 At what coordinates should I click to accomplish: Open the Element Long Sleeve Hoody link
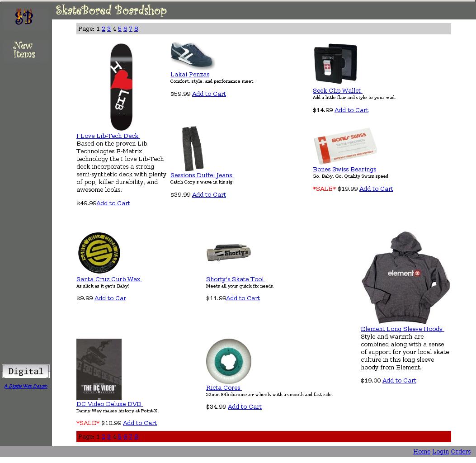tap(402, 329)
